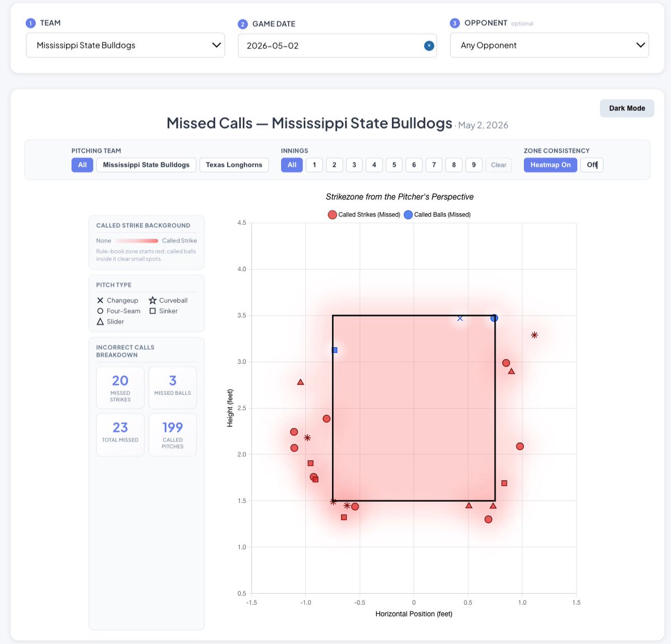Screen dimensions: 671x644
Task: Open the Team dropdown chevron
Action: pos(216,45)
